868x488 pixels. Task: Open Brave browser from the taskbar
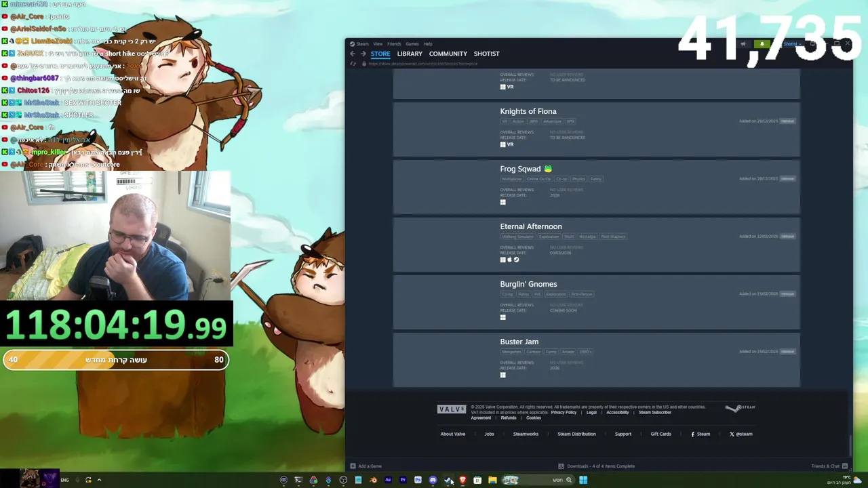tap(462, 480)
